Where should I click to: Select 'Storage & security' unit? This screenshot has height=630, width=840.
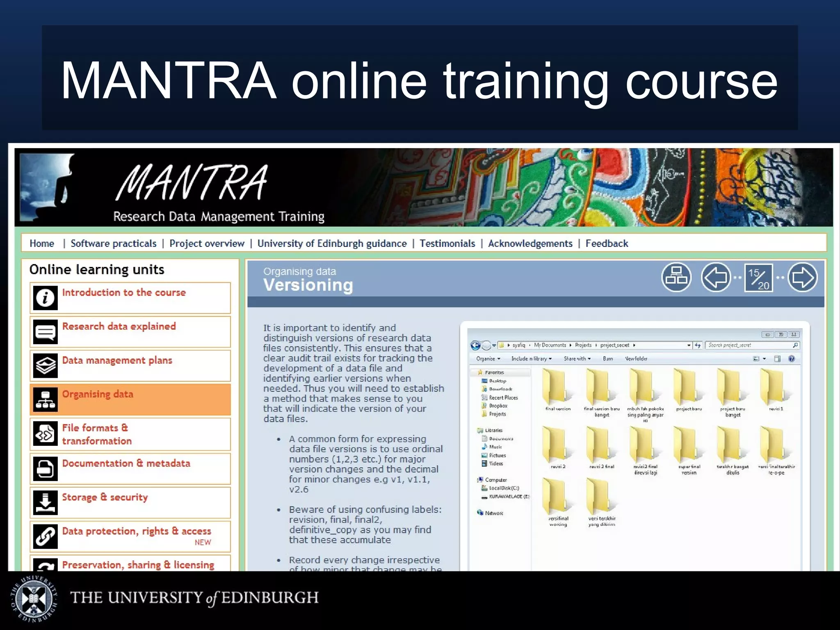pyautogui.click(x=130, y=502)
